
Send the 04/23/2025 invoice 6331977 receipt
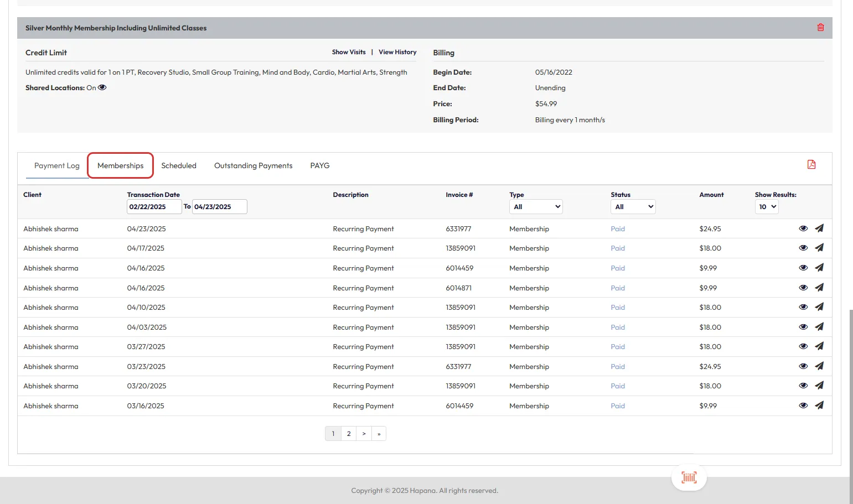819,228
